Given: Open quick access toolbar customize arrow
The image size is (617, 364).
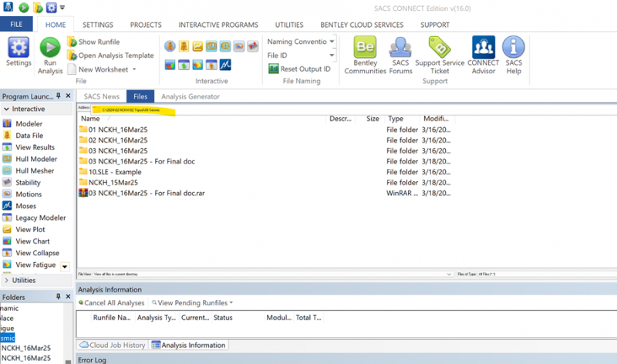Looking at the screenshot, I should click(x=62, y=8).
